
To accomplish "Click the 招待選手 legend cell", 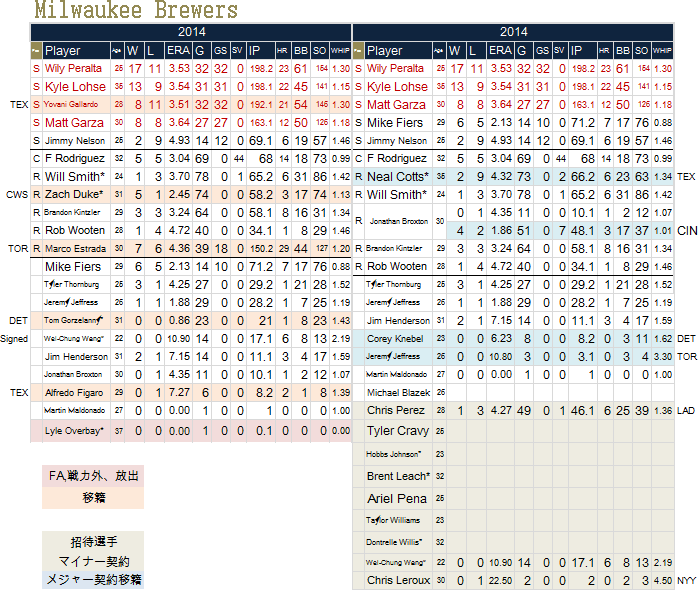I will [x=93, y=542].
